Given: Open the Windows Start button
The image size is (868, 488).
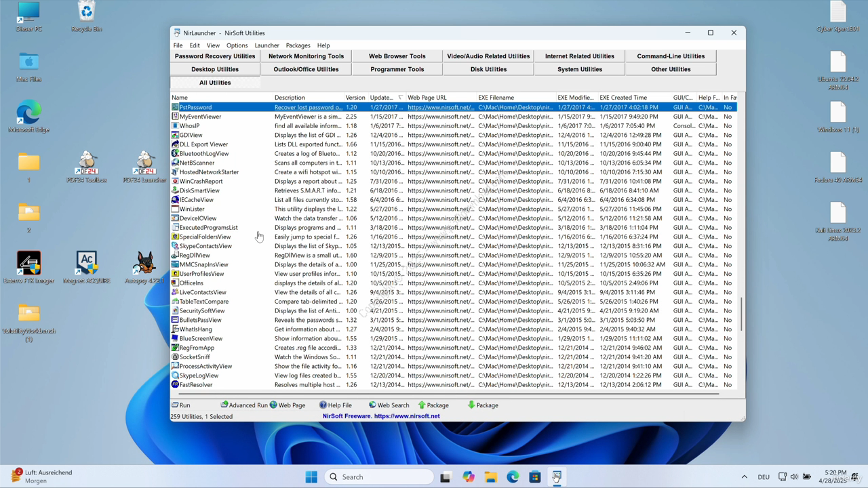Looking at the screenshot, I should 311,476.
